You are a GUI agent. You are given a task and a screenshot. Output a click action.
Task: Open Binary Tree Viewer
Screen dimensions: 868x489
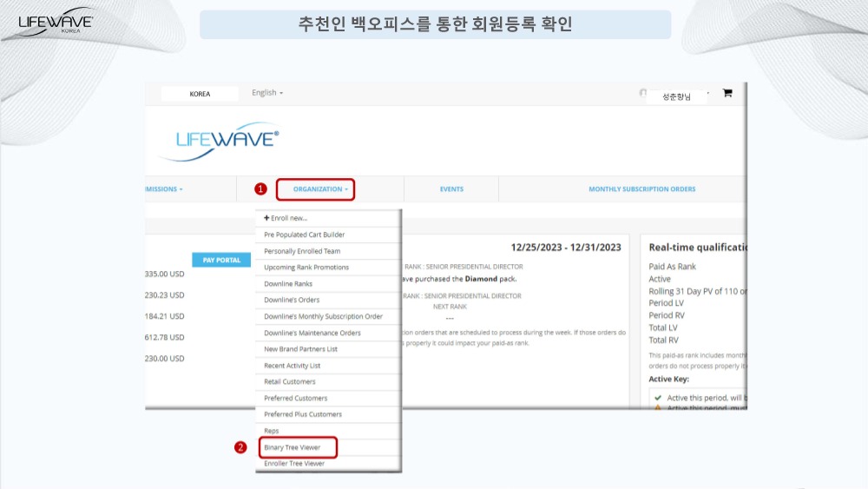point(293,447)
